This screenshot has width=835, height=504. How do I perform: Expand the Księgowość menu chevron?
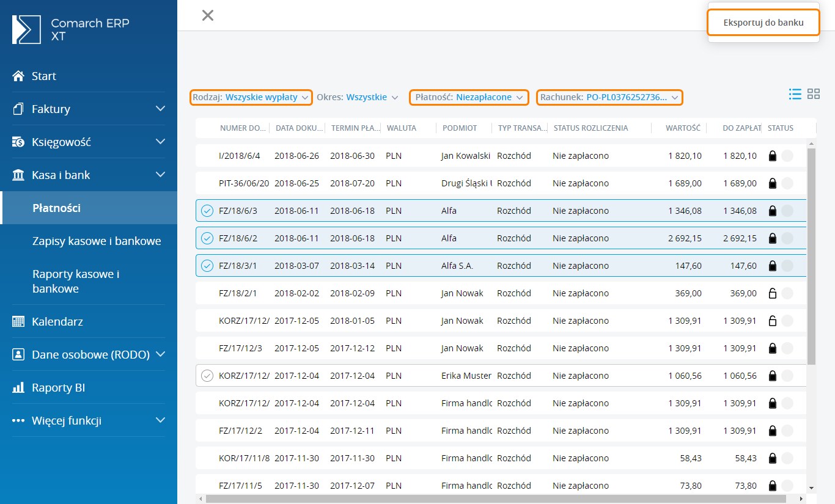coord(161,142)
